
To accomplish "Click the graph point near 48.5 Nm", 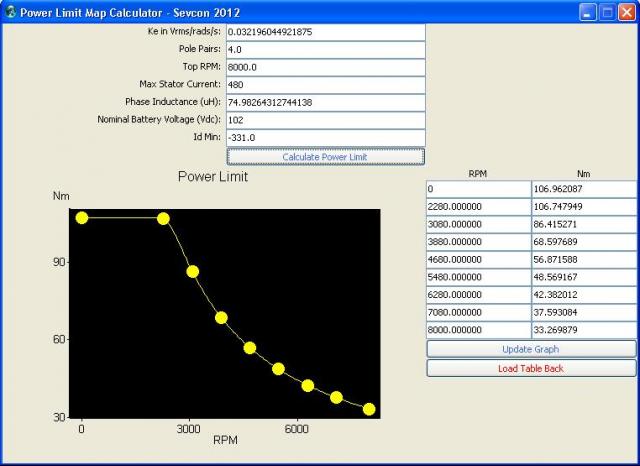I will pyautogui.click(x=278, y=369).
